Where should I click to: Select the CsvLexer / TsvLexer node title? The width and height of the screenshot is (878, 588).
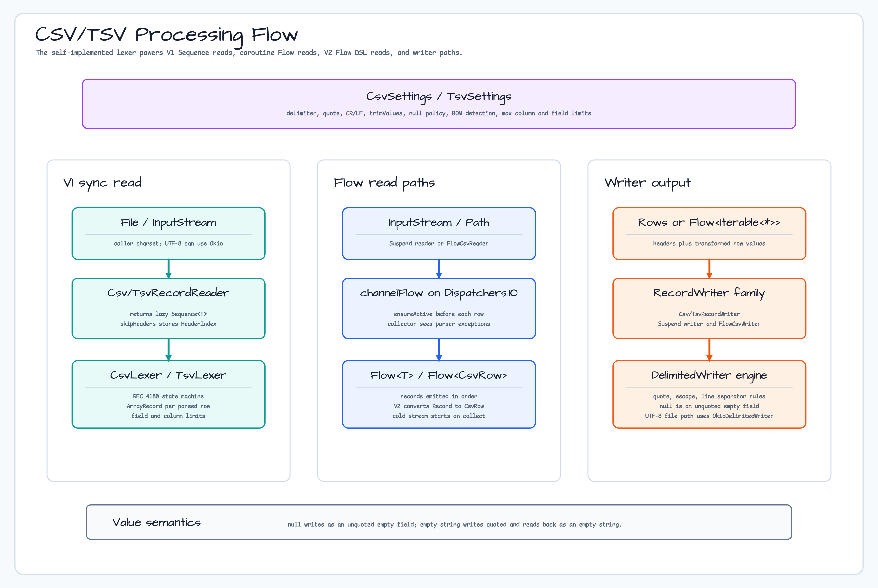[168, 375]
